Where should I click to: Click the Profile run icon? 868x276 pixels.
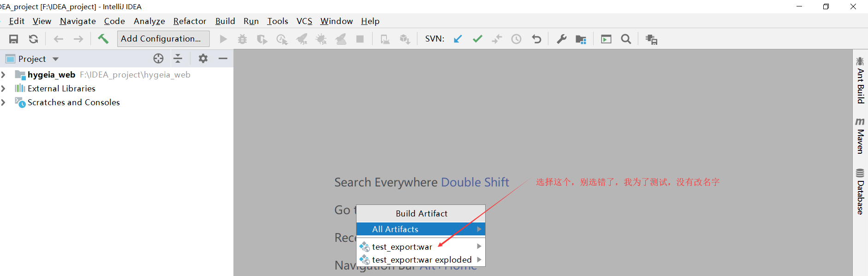[282, 39]
